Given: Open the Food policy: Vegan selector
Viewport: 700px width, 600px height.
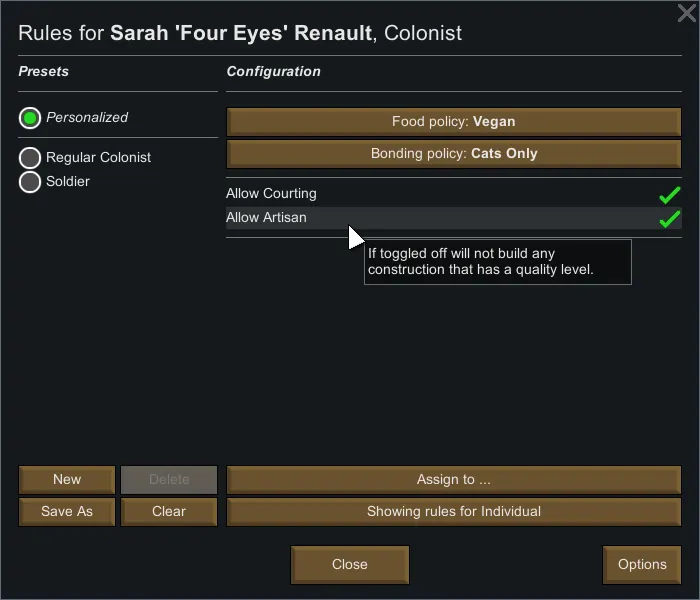Looking at the screenshot, I should tap(454, 122).
